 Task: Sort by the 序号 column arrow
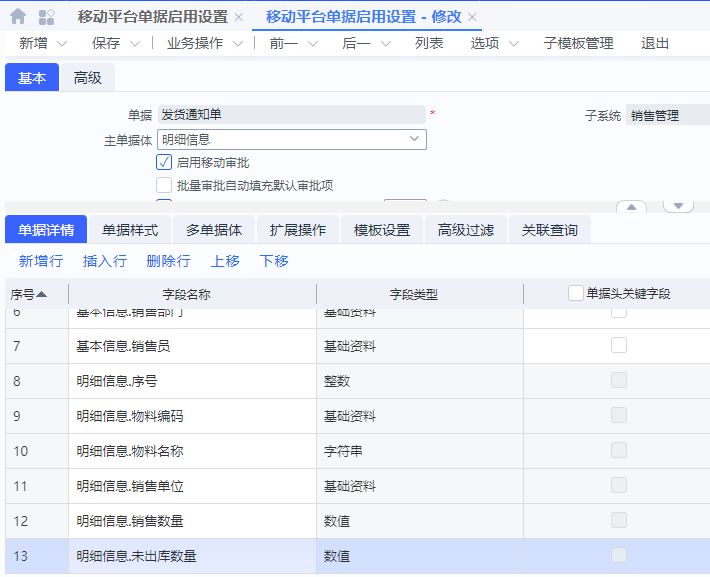(x=42, y=294)
